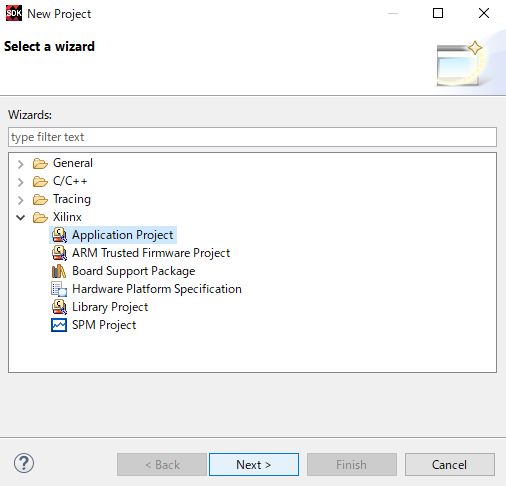Click the SPM Project chart icon
506x486 pixels.
(59, 325)
